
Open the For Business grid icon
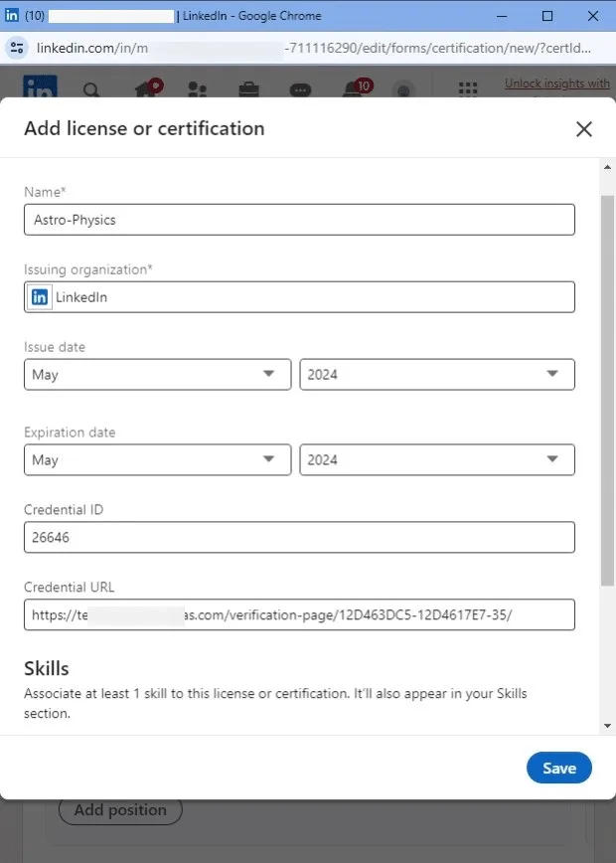pyautogui.click(x=468, y=89)
